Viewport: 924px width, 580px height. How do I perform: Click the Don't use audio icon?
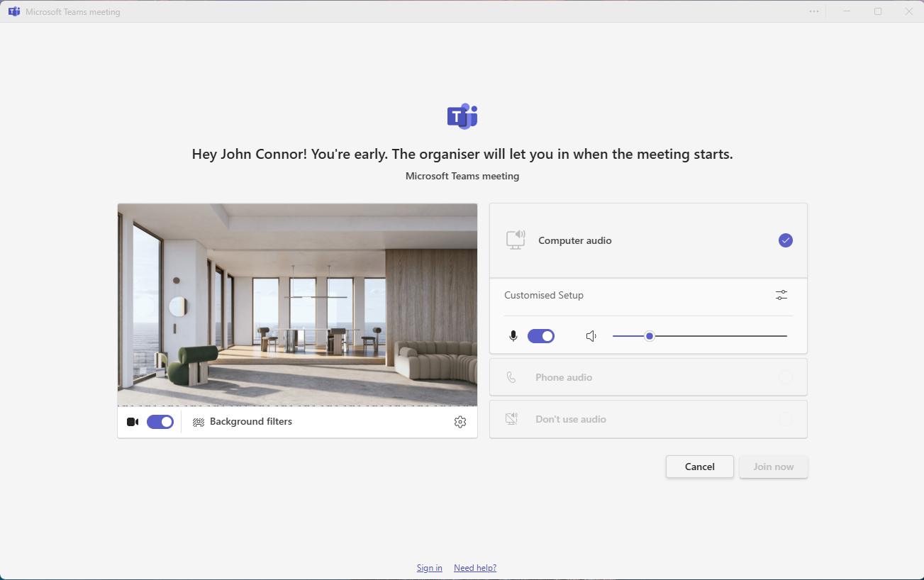tap(512, 419)
